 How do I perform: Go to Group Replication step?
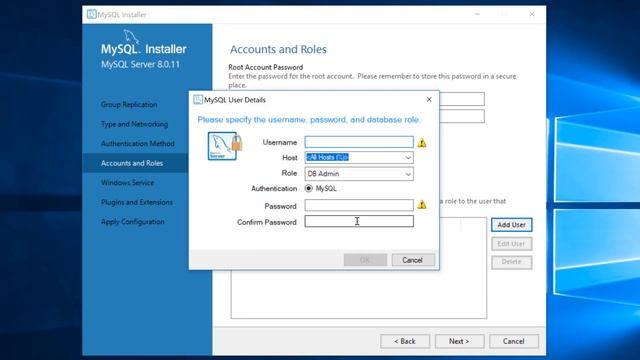click(129, 104)
